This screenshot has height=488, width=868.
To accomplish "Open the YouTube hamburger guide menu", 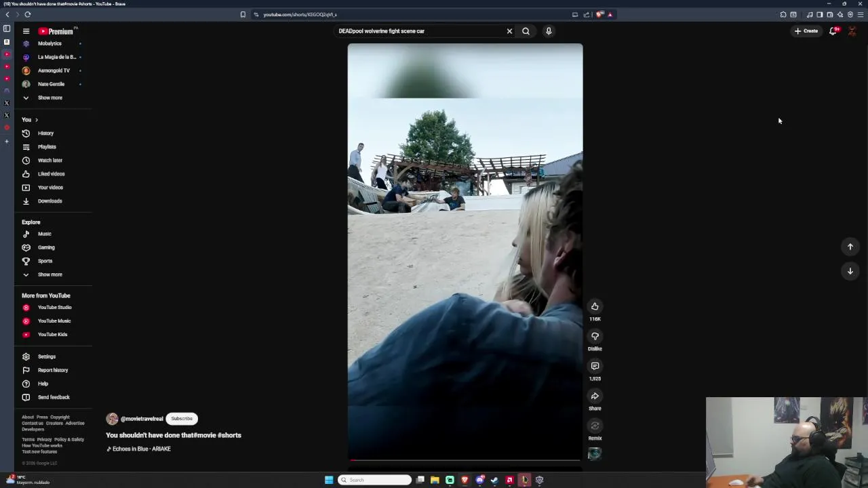I will click(26, 31).
